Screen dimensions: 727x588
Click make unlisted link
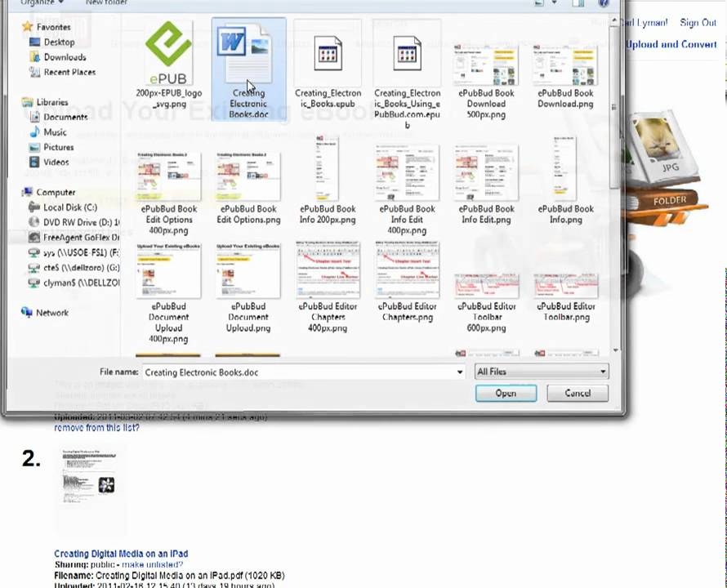152,565
